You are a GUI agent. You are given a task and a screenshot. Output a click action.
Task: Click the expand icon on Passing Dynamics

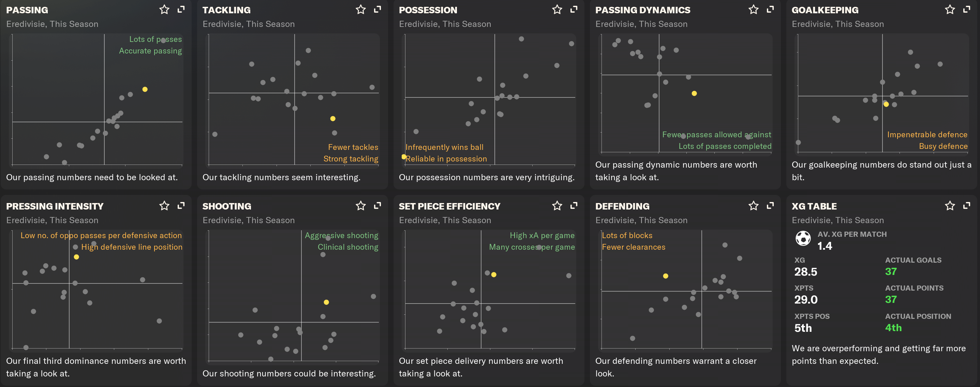(x=770, y=10)
